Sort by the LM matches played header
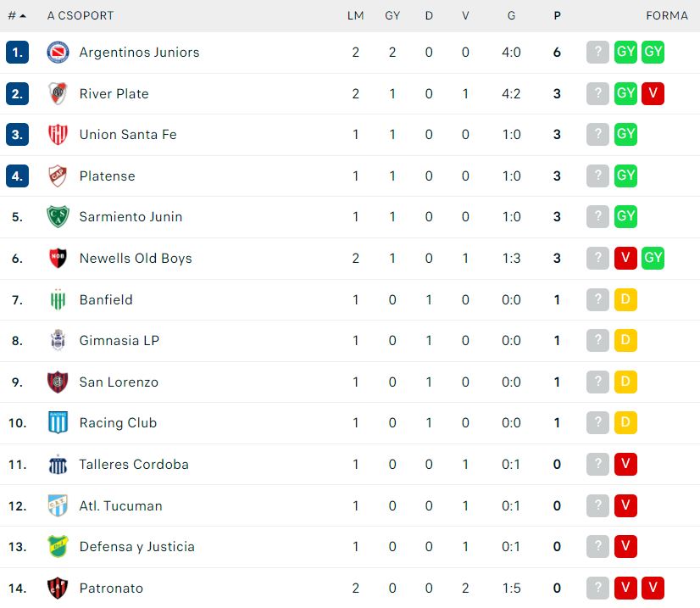 click(356, 15)
